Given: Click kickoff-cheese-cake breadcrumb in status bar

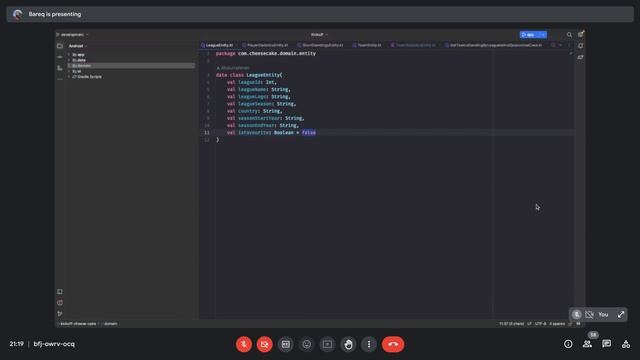Looking at the screenshot, I should click(x=78, y=324).
